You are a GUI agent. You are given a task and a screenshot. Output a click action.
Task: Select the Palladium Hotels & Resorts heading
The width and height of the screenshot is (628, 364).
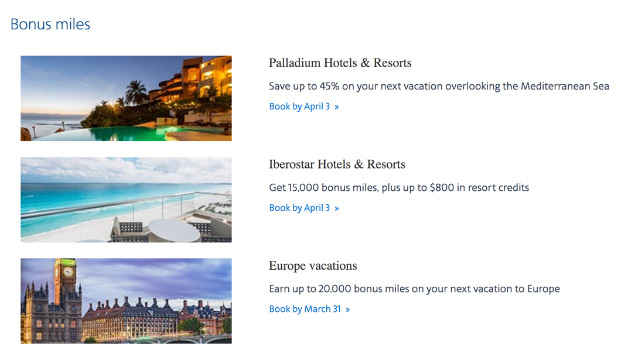click(x=340, y=63)
